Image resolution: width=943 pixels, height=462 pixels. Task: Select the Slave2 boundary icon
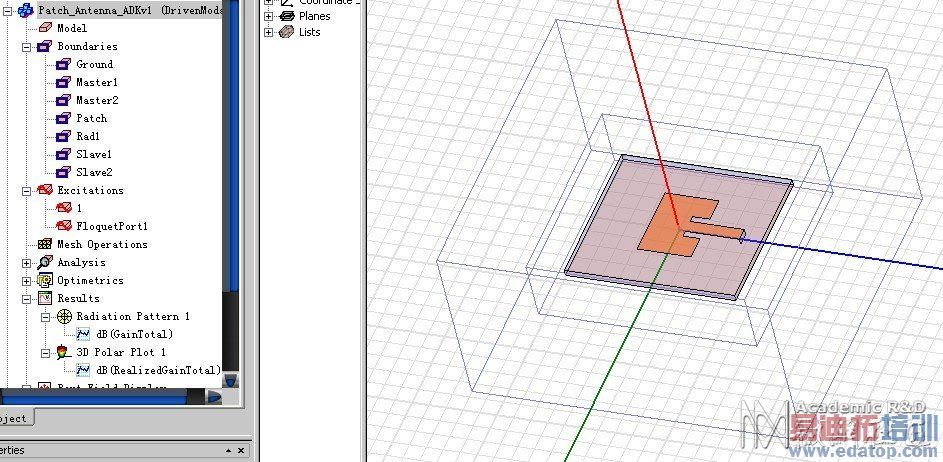click(x=63, y=172)
